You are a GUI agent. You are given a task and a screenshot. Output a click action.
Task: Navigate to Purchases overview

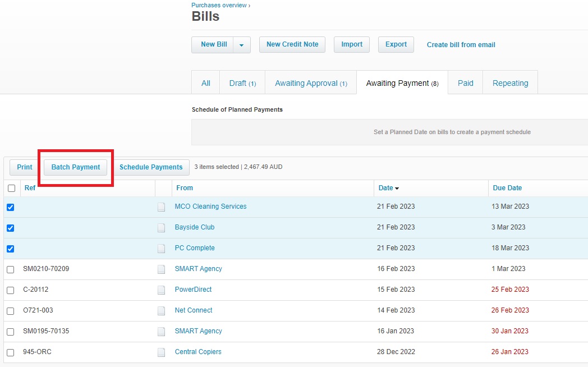click(219, 5)
